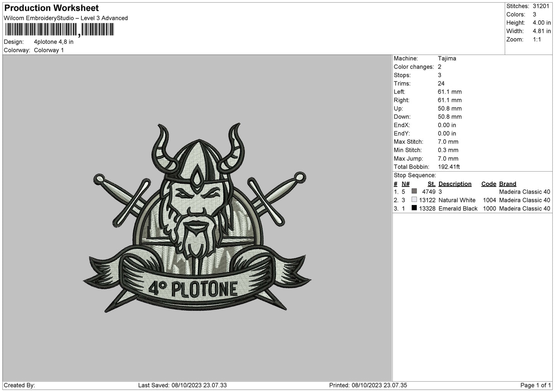Click the viking embroidery design preview
The height and width of the screenshot is (392, 555).
[x=197, y=218]
